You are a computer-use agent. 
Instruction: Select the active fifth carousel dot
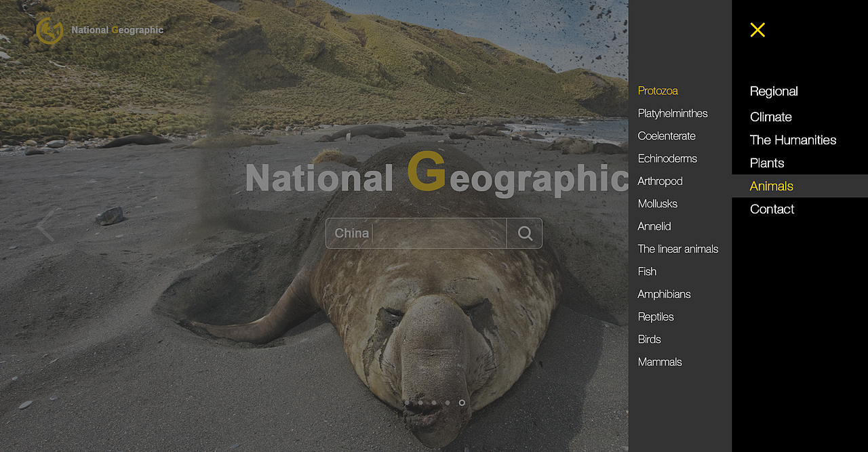tap(462, 403)
